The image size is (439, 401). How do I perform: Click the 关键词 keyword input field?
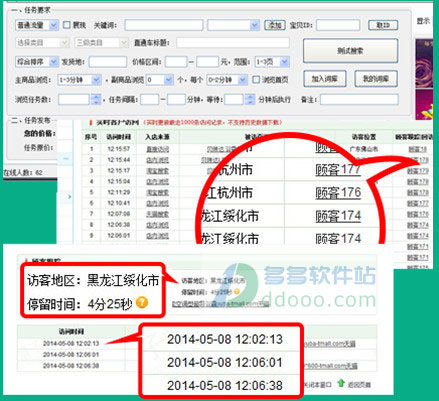point(164,25)
